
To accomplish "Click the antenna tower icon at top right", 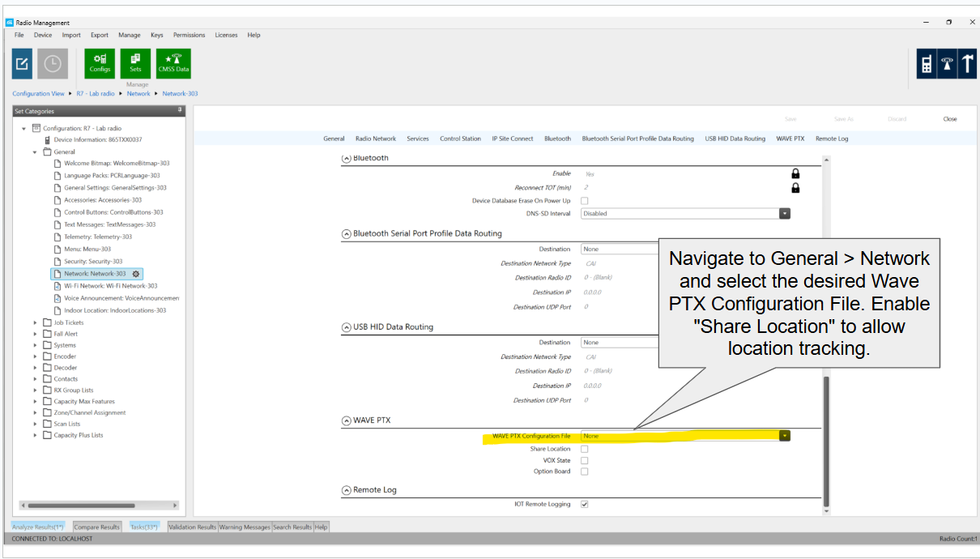I will pos(947,64).
